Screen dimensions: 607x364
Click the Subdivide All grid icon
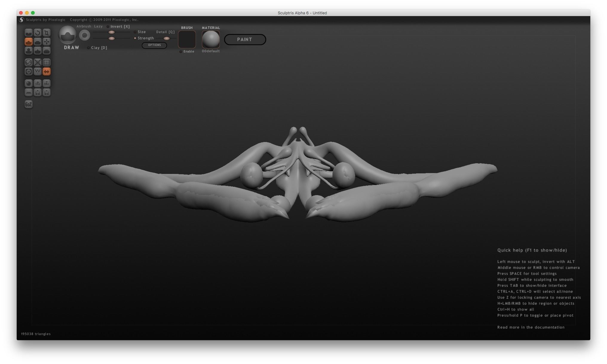click(x=46, y=62)
